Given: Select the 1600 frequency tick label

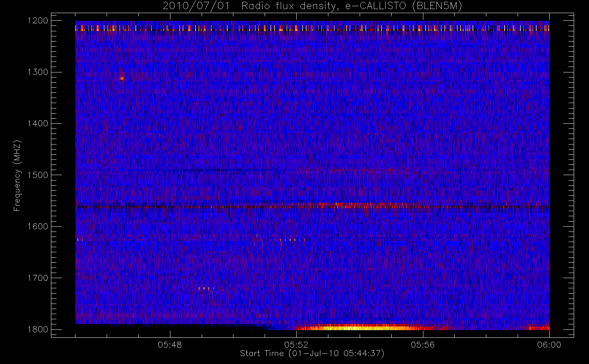Looking at the screenshot, I should pos(38,226).
